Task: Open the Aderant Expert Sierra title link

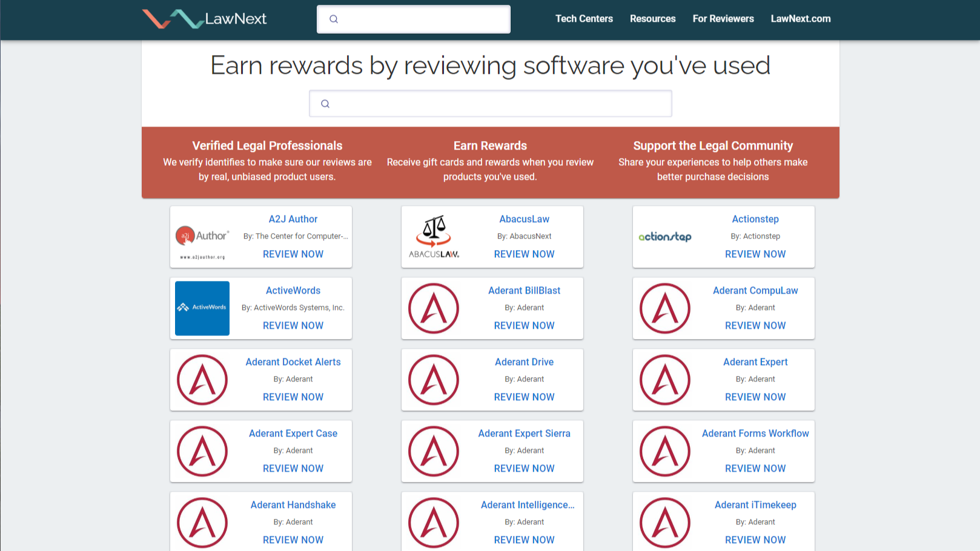Action: point(525,434)
